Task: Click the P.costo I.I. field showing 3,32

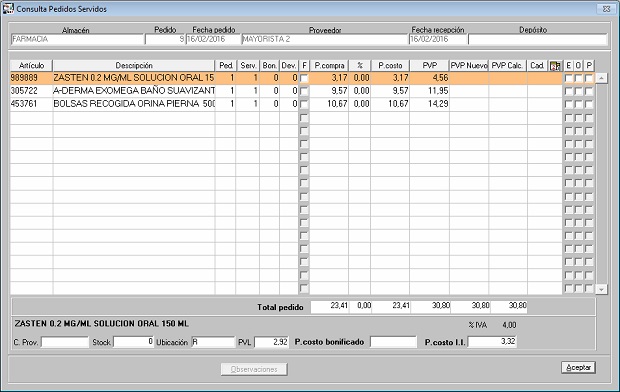Action: pyautogui.click(x=492, y=342)
